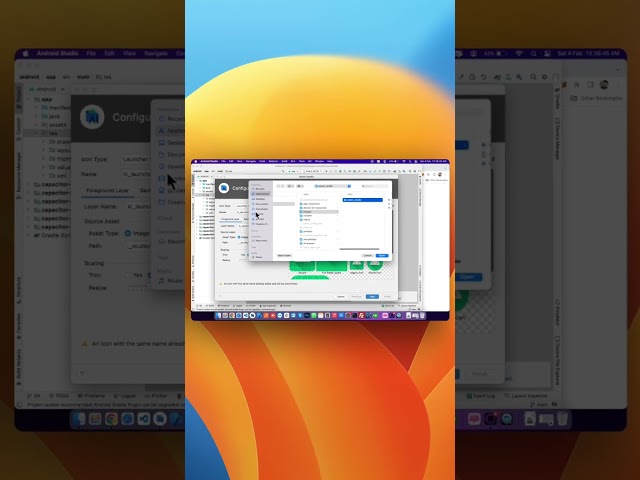
Task: Open the TODO tab in background bottom bar
Action: (x=60, y=396)
